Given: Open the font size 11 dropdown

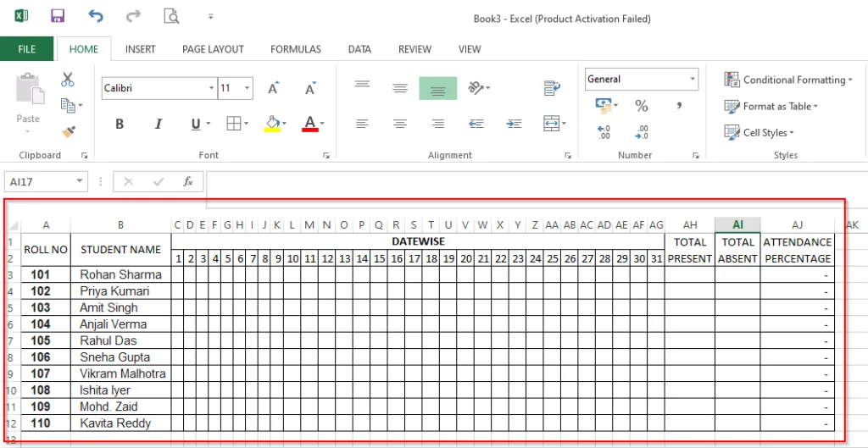Looking at the screenshot, I should click(x=247, y=88).
